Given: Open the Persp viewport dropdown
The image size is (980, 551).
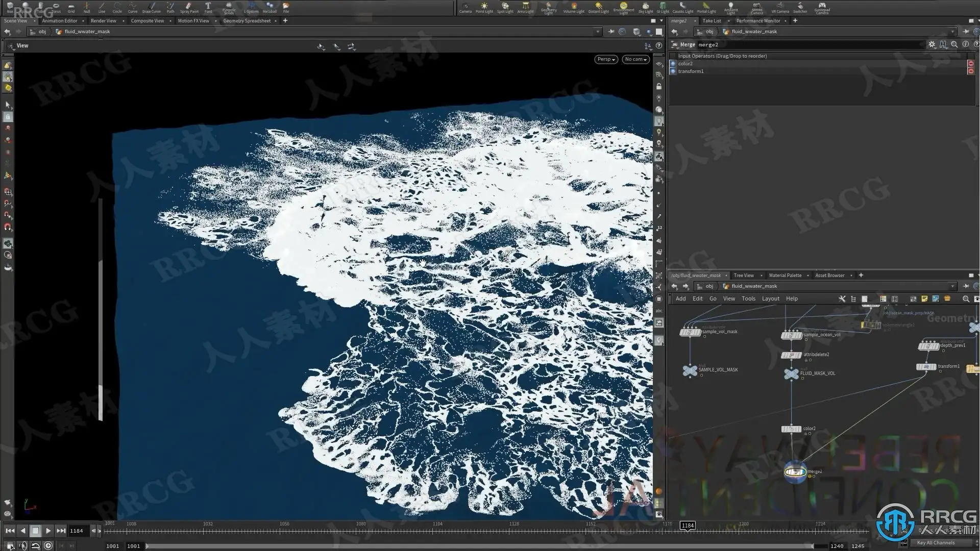Looking at the screenshot, I should coord(606,59).
